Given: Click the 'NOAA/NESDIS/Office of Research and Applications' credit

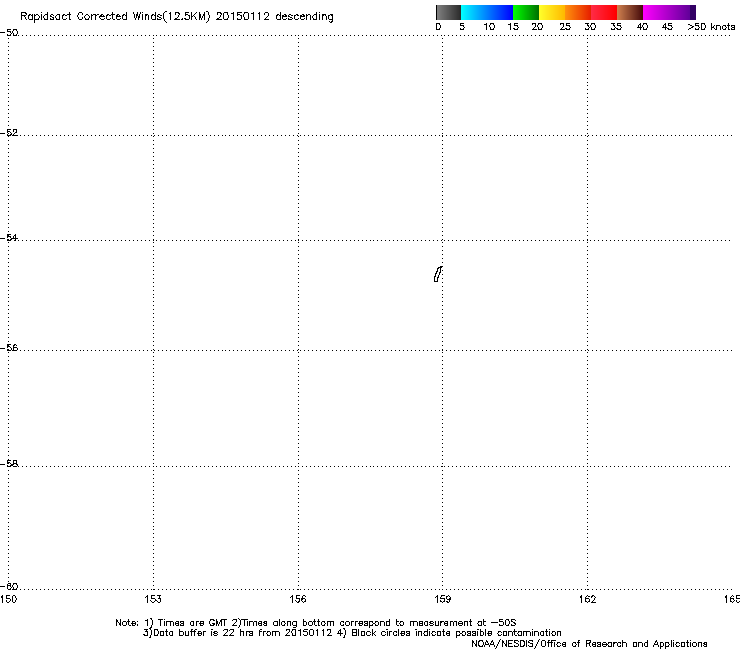Looking at the screenshot, I should pos(589,644).
